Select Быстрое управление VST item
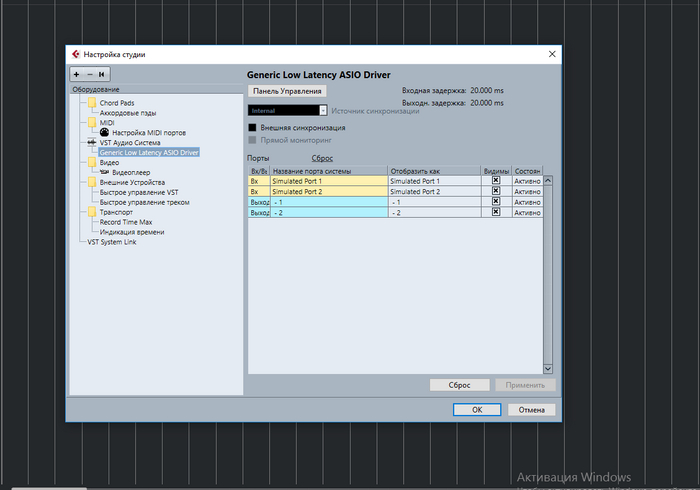The image size is (700, 490). [x=139, y=192]
